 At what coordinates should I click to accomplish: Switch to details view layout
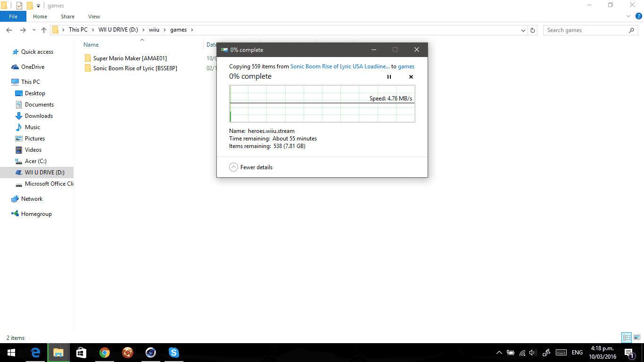(627, 337)
